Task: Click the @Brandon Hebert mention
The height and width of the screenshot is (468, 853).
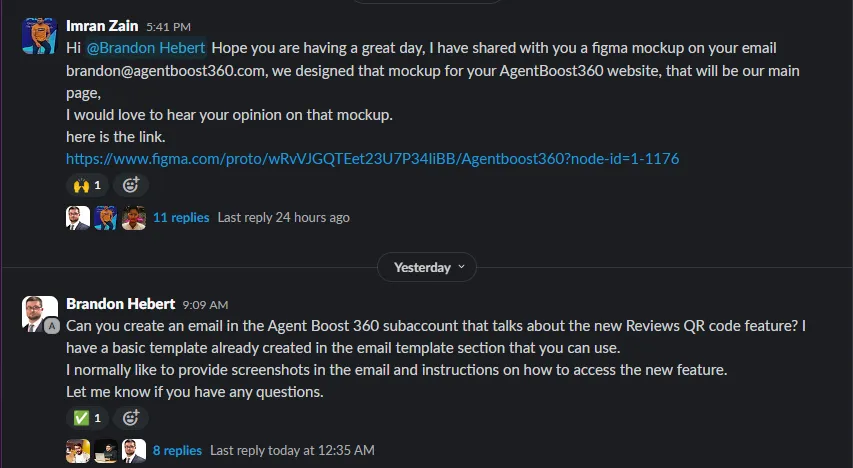Action: coord(153,47)
